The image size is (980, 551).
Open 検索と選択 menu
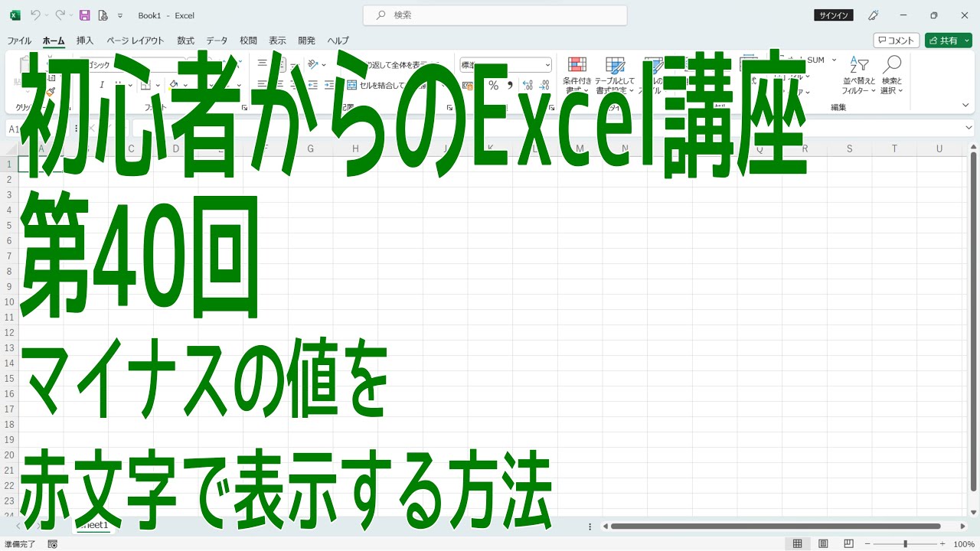point(892,76)
